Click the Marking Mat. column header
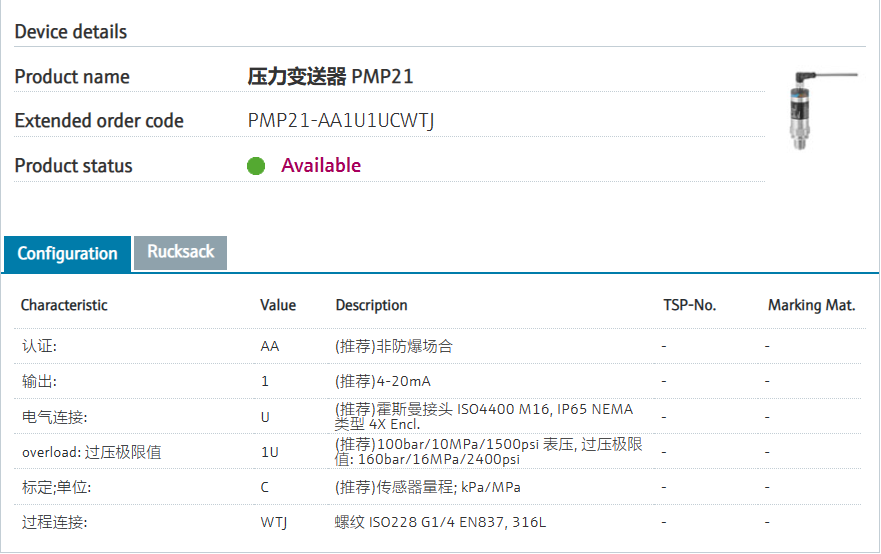This screenshot has height=554, width=881. (x=811, y=305)
